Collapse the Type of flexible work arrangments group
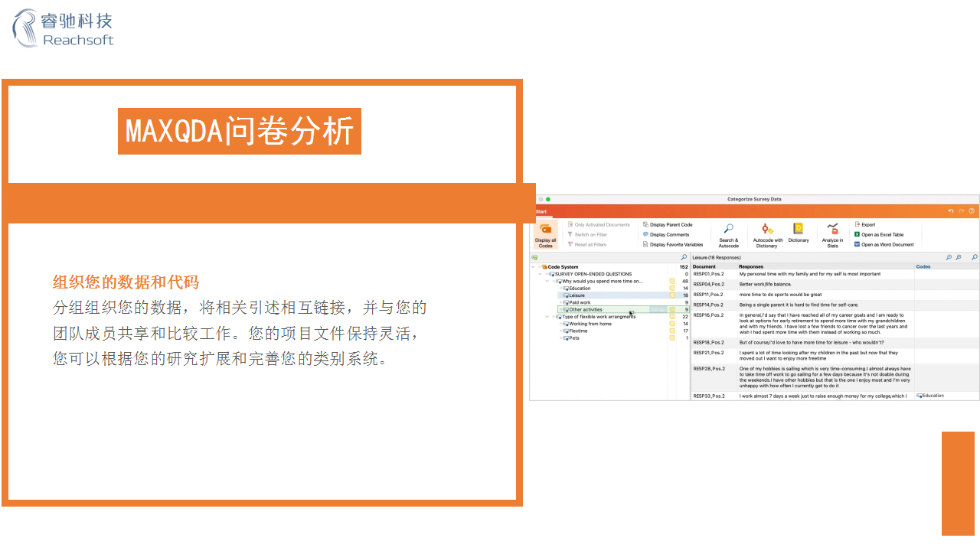The image size is (980, 551). [547, 317]
